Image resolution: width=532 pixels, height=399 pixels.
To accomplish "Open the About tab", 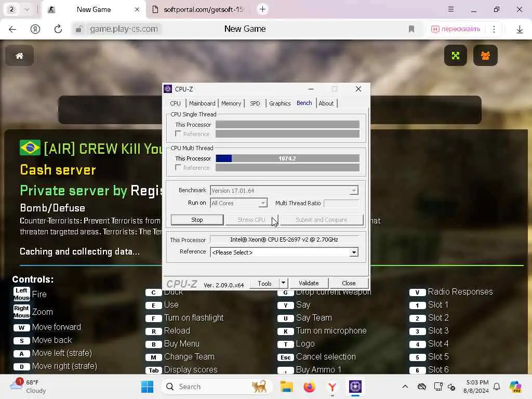I will (326, 103).
